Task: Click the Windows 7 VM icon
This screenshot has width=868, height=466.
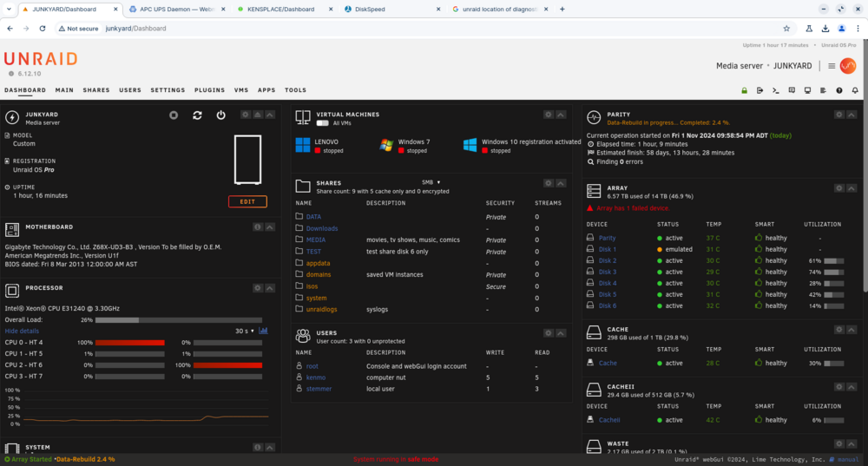Action: pos(386,145)
